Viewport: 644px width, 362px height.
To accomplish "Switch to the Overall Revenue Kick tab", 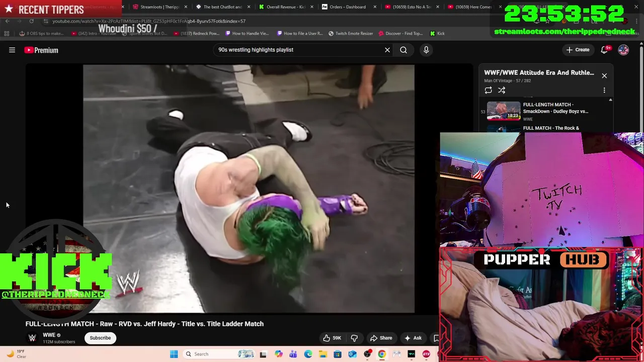I will pyautogui.click(x=285, y=7).
